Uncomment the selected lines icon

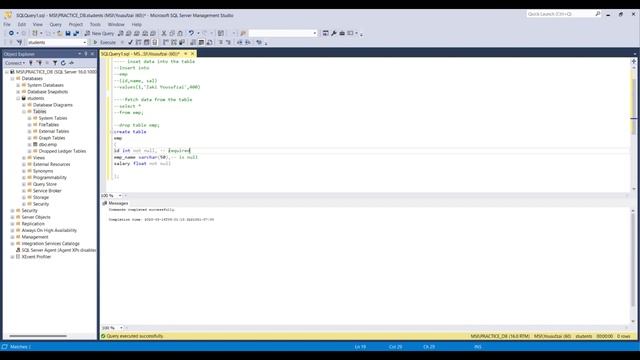tap(228, 42)
